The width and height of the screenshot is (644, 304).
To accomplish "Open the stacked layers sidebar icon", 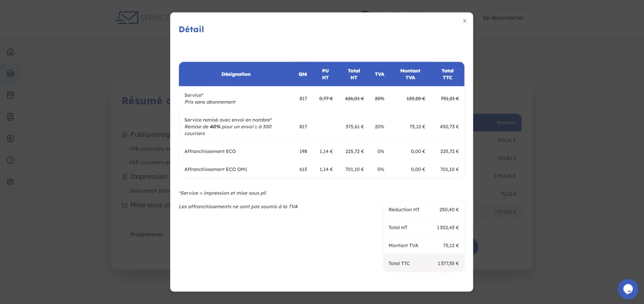I will (x=11, y=73).
